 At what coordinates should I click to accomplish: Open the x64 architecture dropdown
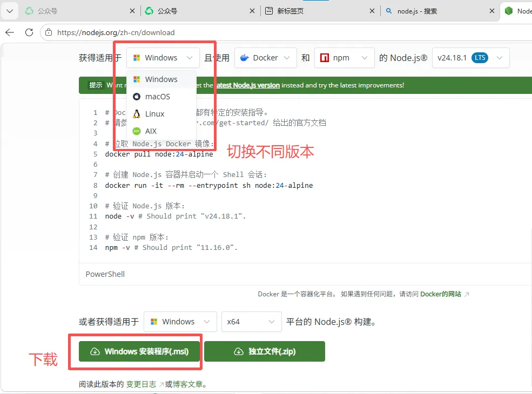pyautogui.click(x=251, y=322)
